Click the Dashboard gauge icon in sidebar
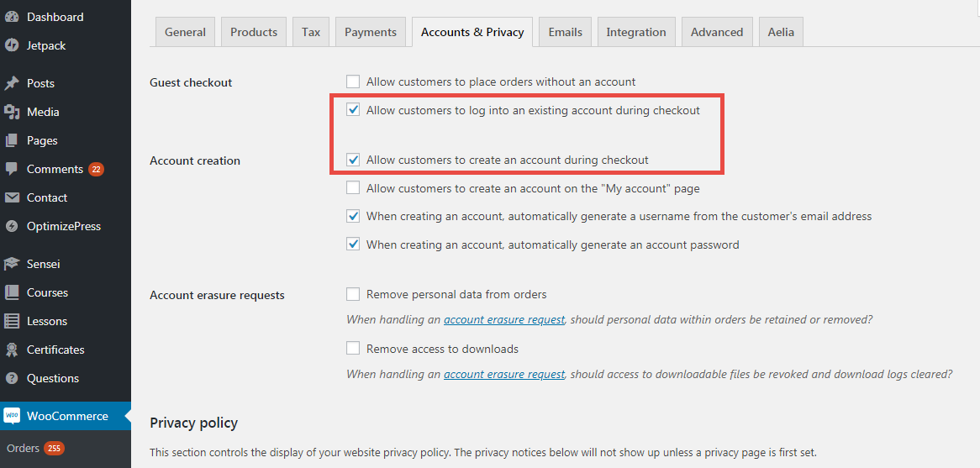980x468 pixels. tap(11, 17)
